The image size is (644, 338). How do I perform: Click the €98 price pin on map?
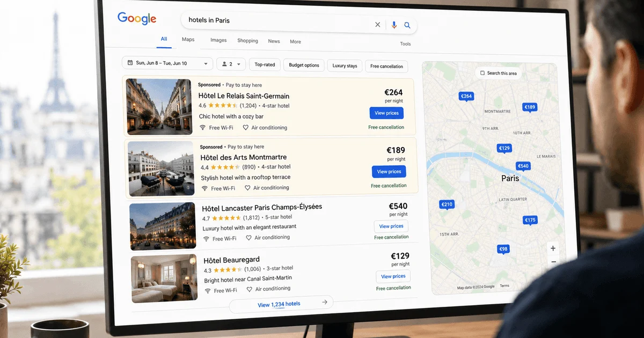503,249
